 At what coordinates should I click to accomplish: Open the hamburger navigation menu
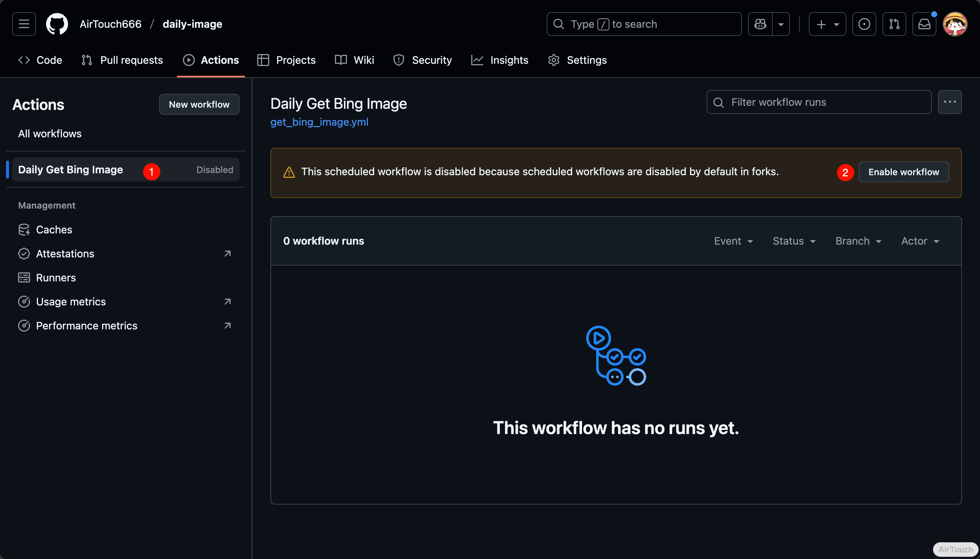(x=24, y=24)
